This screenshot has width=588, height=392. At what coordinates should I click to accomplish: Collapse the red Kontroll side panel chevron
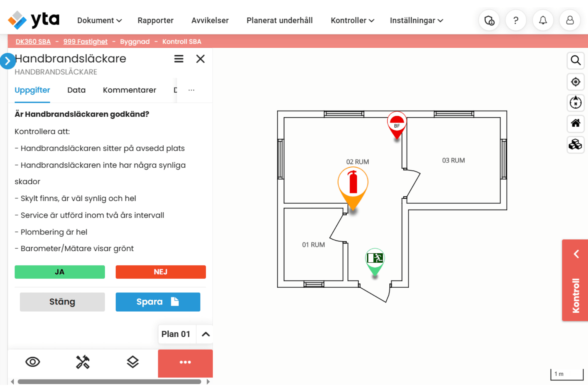[x=576, y=254]
